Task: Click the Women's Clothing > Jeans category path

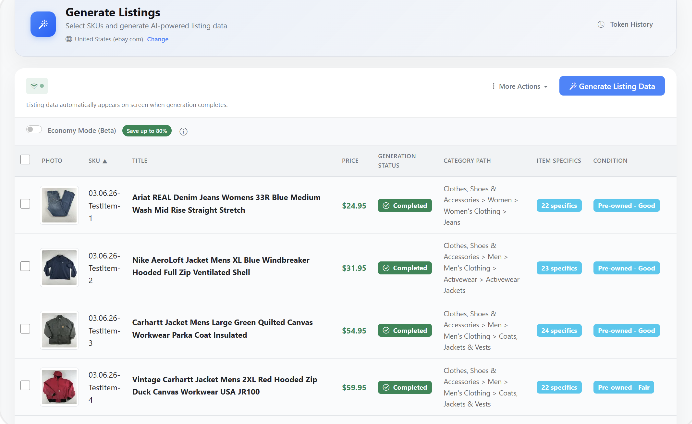Action: (x=481, y=206)
